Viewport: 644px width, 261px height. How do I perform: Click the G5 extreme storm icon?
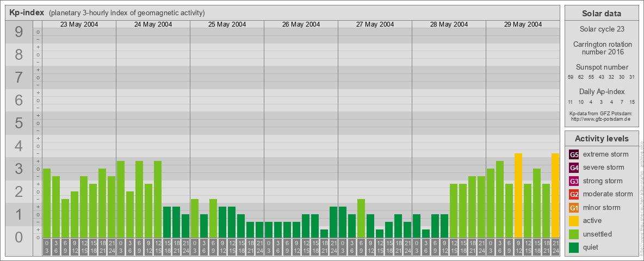tap(574, 155)
